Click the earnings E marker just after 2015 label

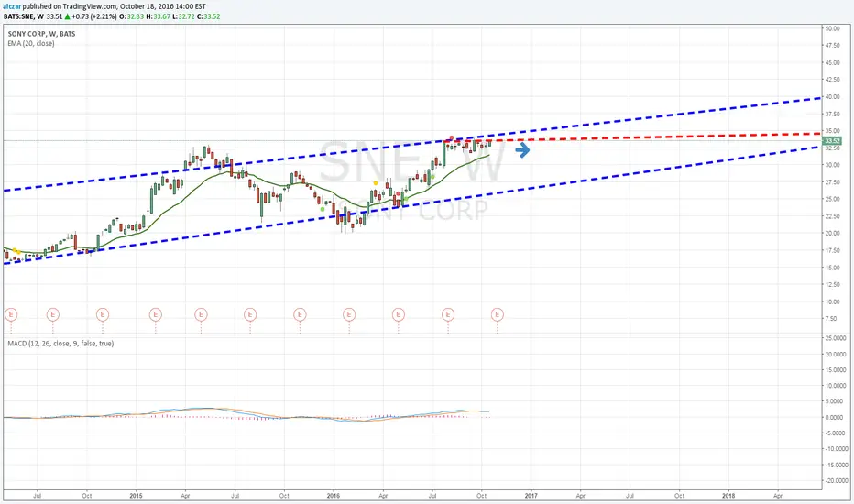tap(155, 314)
